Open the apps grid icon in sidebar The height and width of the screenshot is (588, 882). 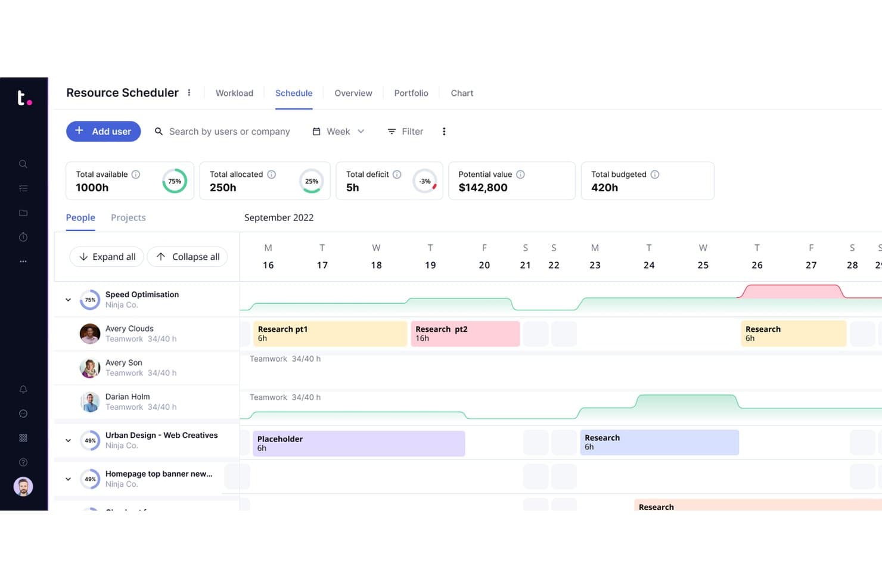coord(23,438)
